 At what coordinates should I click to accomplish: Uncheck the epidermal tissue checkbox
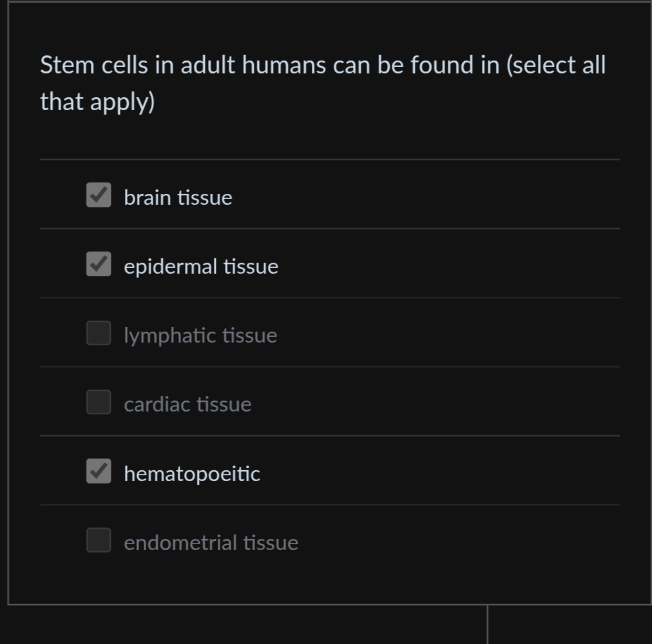tap(98, 265)
